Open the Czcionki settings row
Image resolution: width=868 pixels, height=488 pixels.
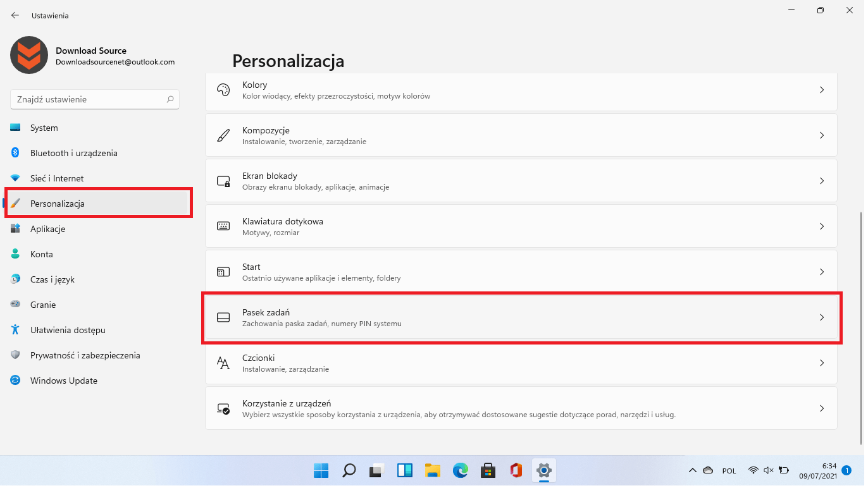click(521, 363)
